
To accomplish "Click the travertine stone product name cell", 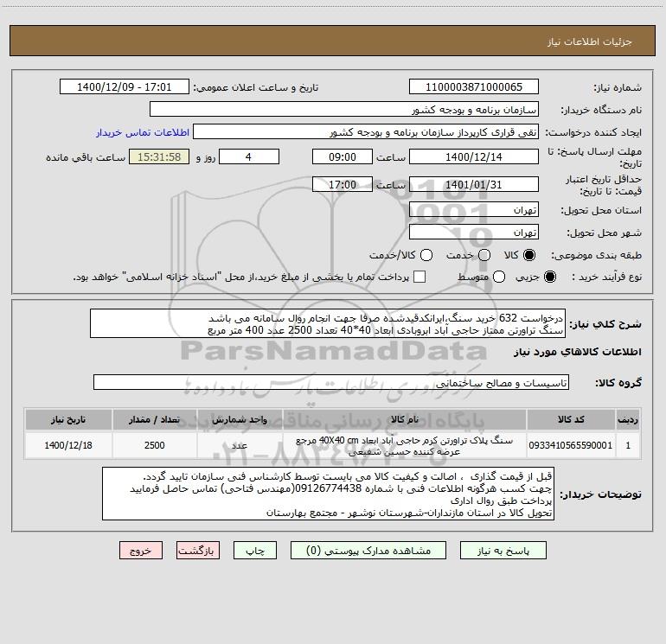I will [405, 446].
